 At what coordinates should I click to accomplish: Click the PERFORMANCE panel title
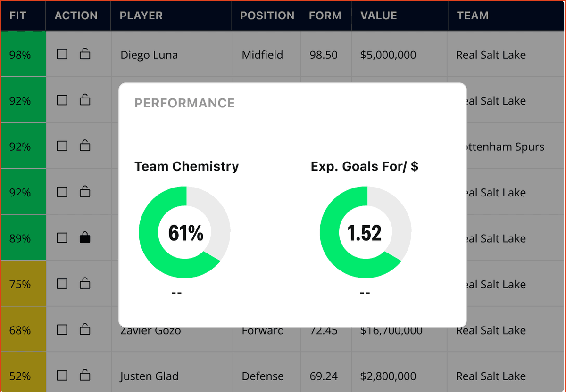[184, 103]
